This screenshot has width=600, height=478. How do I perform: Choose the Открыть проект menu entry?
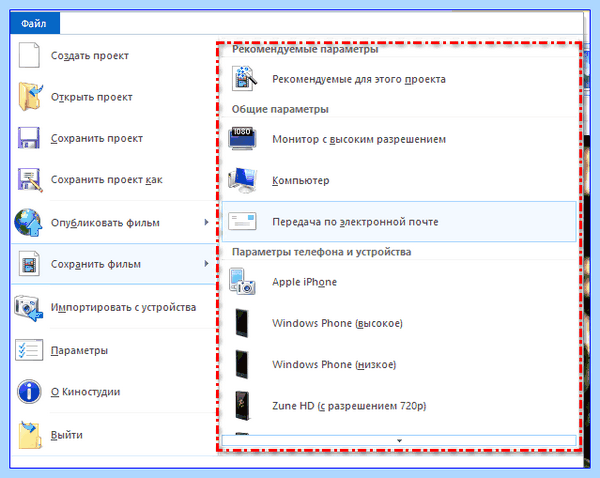(x=114, y=96)
